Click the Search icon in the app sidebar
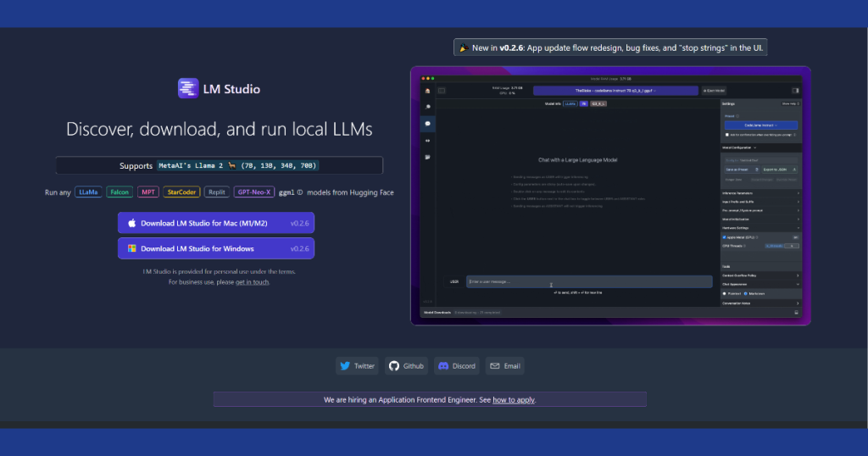Screen dimensions: 868x456 click(428, 107)
